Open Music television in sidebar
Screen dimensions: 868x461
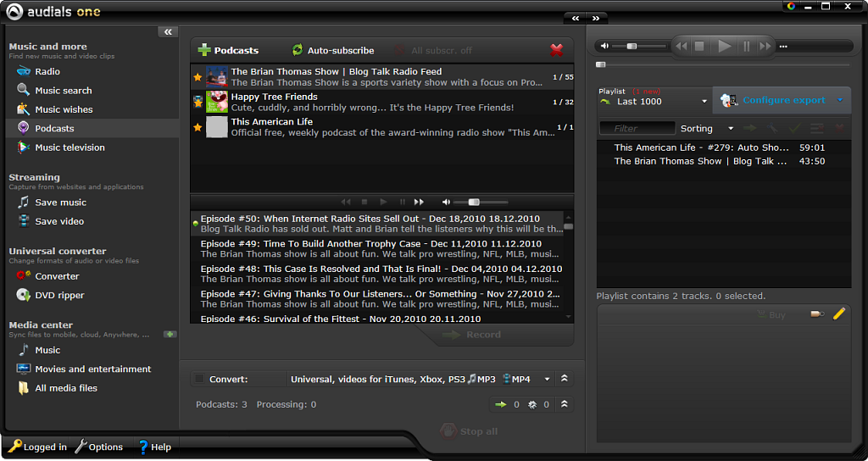70,147
